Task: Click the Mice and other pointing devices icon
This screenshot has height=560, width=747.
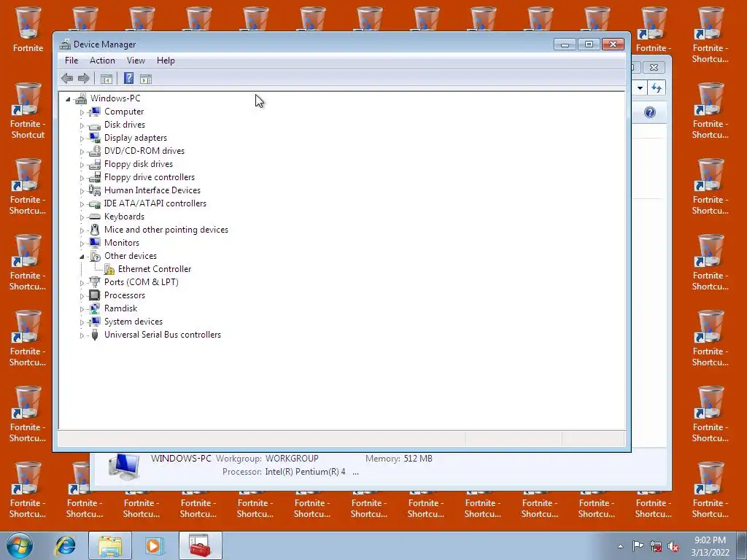Action: (94, 230)
